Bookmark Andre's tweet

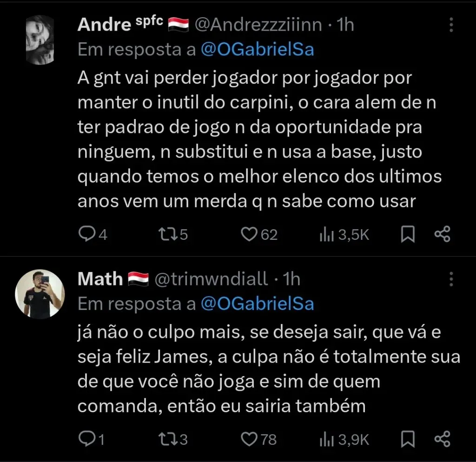(407, 234)
